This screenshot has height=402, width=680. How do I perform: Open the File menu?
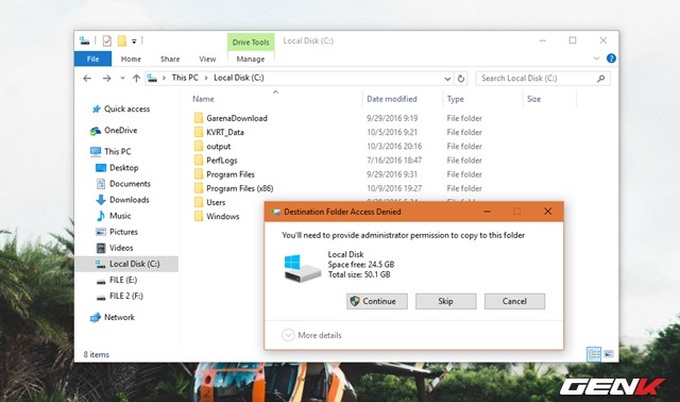pos(92,59)
